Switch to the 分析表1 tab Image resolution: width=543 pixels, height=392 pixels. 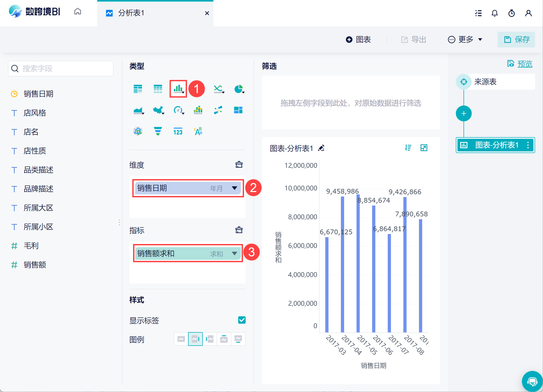131,13
